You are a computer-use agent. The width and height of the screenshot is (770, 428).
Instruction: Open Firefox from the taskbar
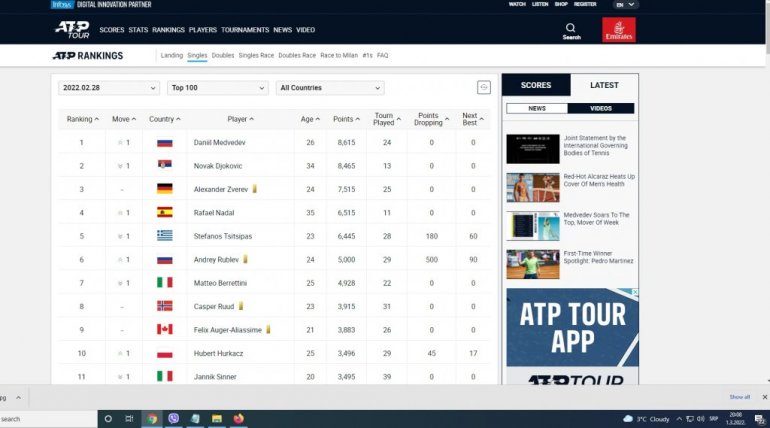238,418
